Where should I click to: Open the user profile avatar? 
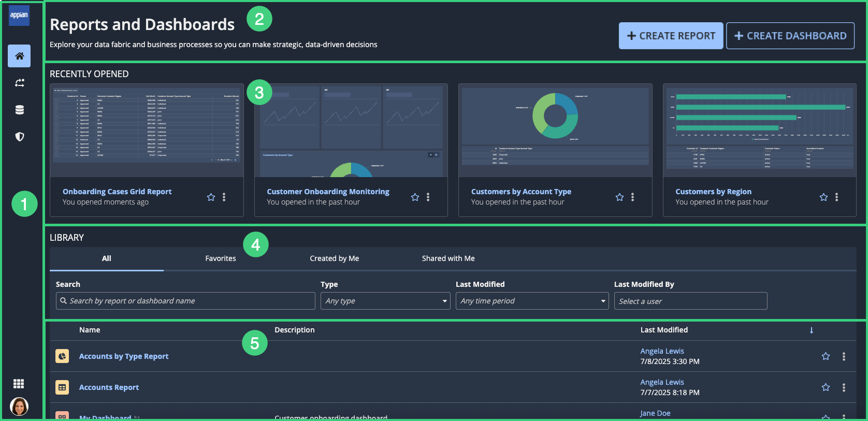[19, 407]
